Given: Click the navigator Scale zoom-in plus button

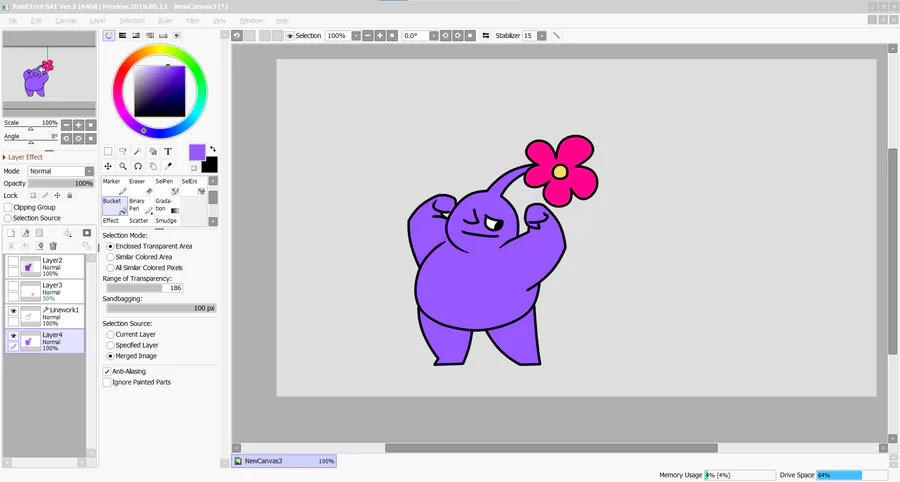Looking at the screenshot, I should pyautogui.click(x=79, y=125).
